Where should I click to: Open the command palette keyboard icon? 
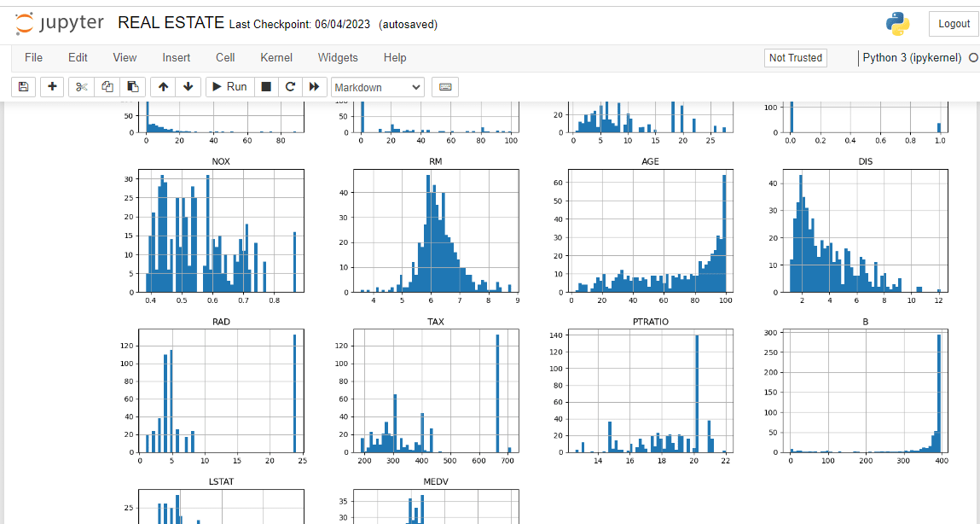click(x=445, y=87)
